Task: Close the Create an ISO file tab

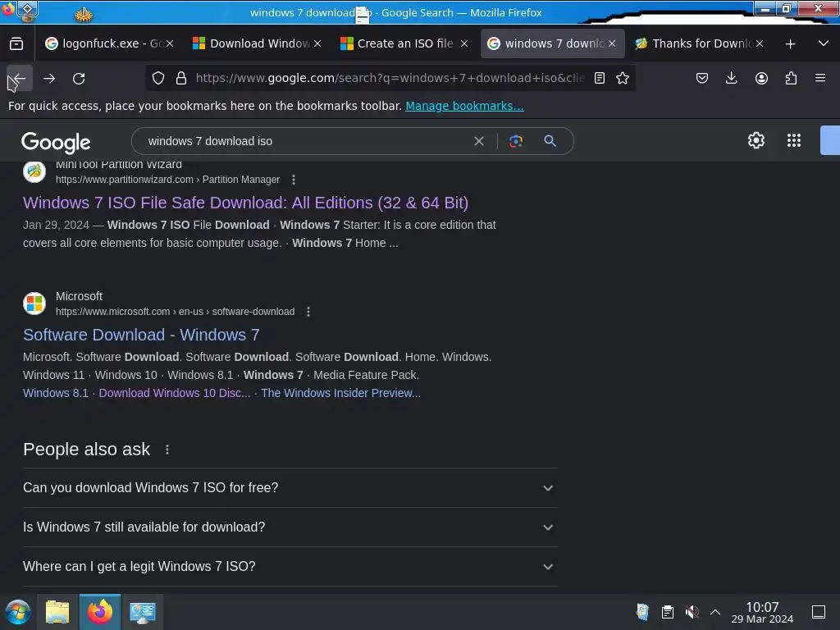Action: point(464,44)
